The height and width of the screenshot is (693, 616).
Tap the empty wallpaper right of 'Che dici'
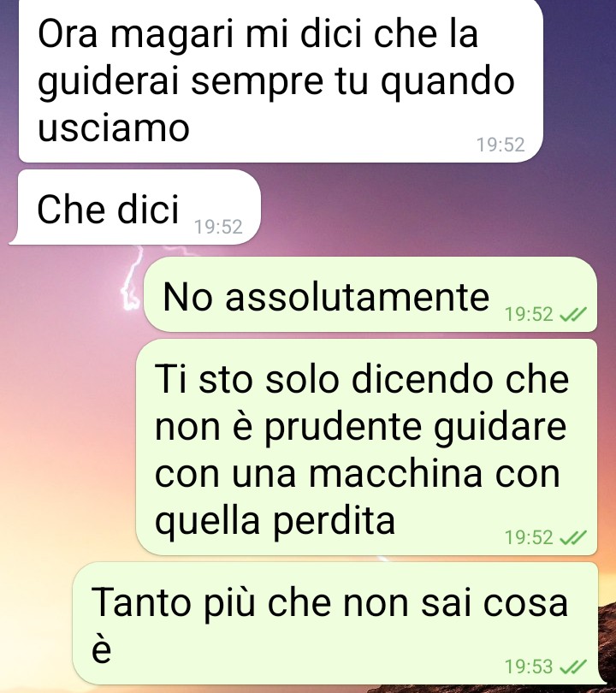click(420, 208)
